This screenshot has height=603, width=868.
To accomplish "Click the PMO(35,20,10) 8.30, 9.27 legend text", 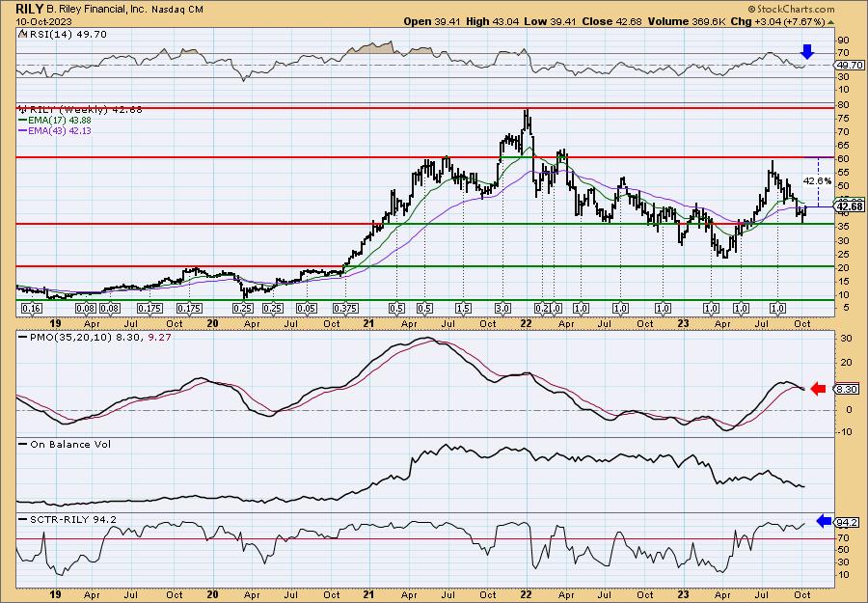I will click(x=99, y=336).
